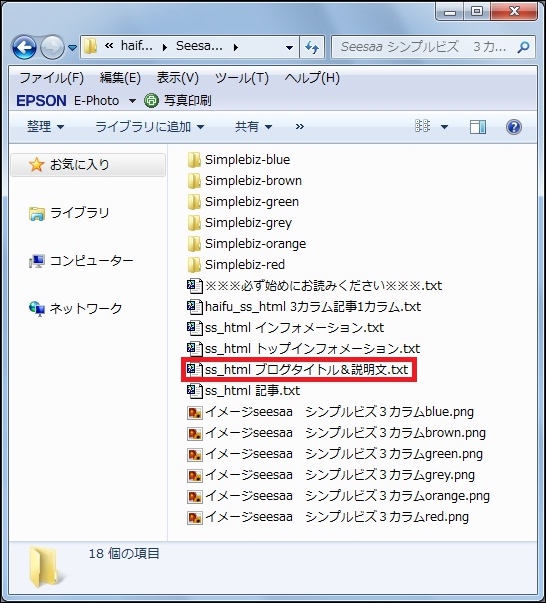Click the refresh button beside address bar
This screenshot has width=546, height=603.
(312, 47)
